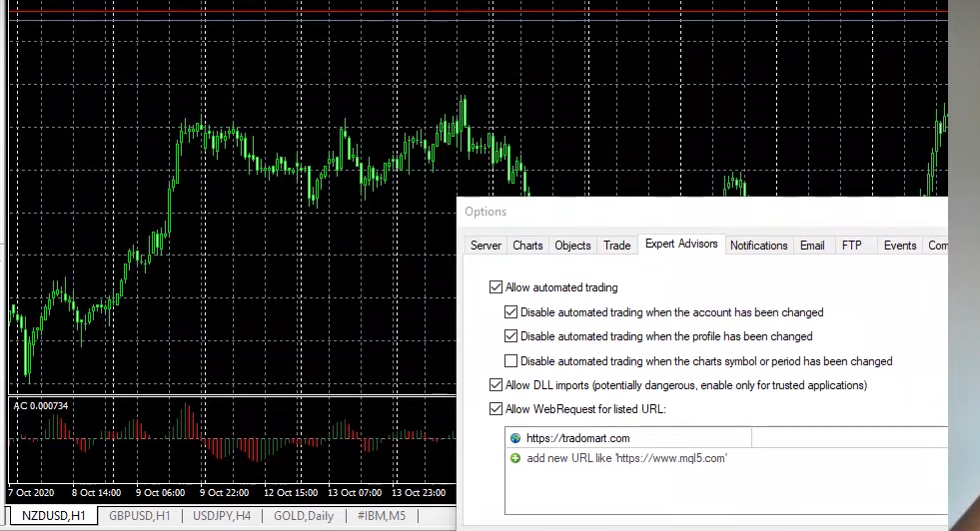The image size is (980, 531).
Task: Switch to the Server tab
Action: point(486,246)
